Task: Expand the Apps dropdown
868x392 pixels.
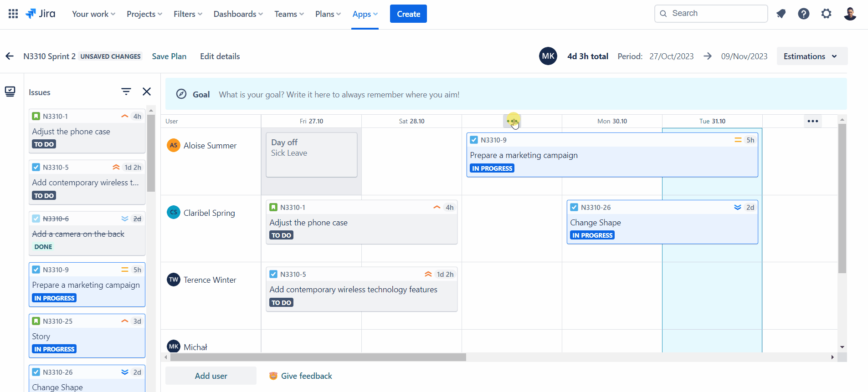Action: (x=365, y=14)
